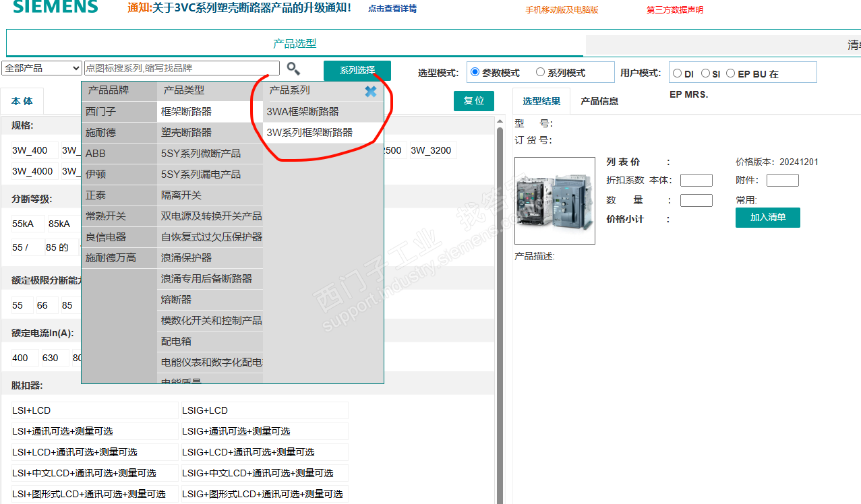Select 5SY系列微断产品 product type

pos(210,153)
